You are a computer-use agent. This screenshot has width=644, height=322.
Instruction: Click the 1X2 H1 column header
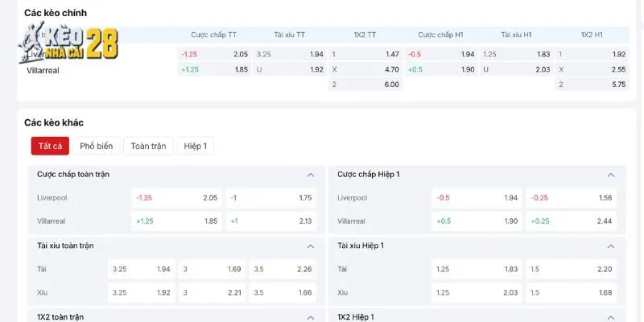pyautogui.click(x=592, y=35)
